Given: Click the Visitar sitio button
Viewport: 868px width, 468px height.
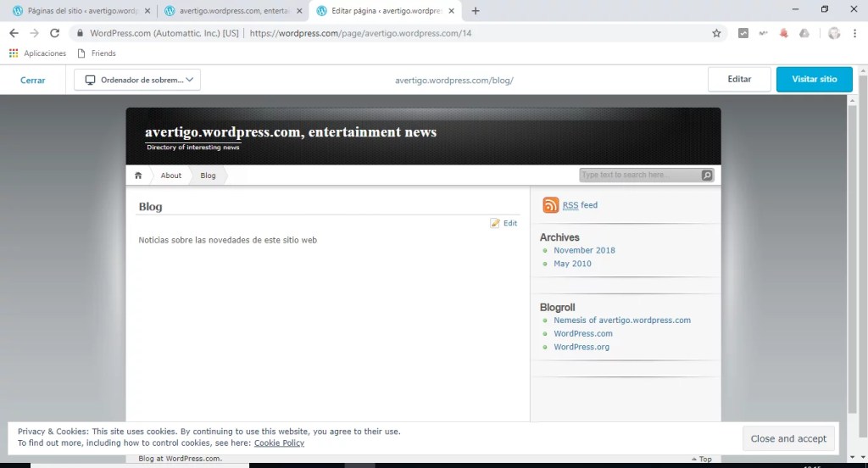Looking at the screenshot, I should (815, 79).
